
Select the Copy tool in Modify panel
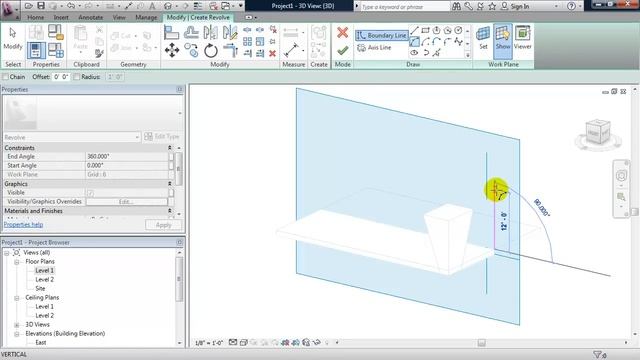pyautogui.click(x=191, y=51)
